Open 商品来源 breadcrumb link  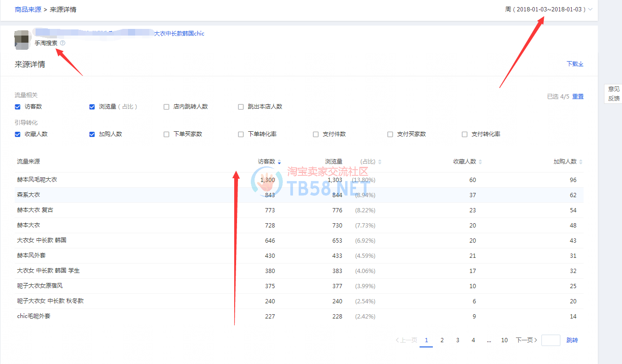pos(28,9)
